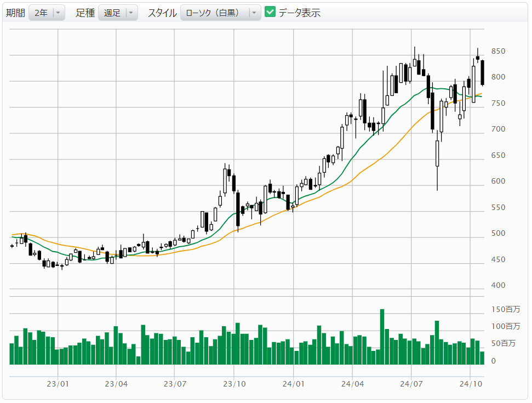Screen dimensions: 532x403
Task: Click the arrow icon beside 2年
Action: 59,13
